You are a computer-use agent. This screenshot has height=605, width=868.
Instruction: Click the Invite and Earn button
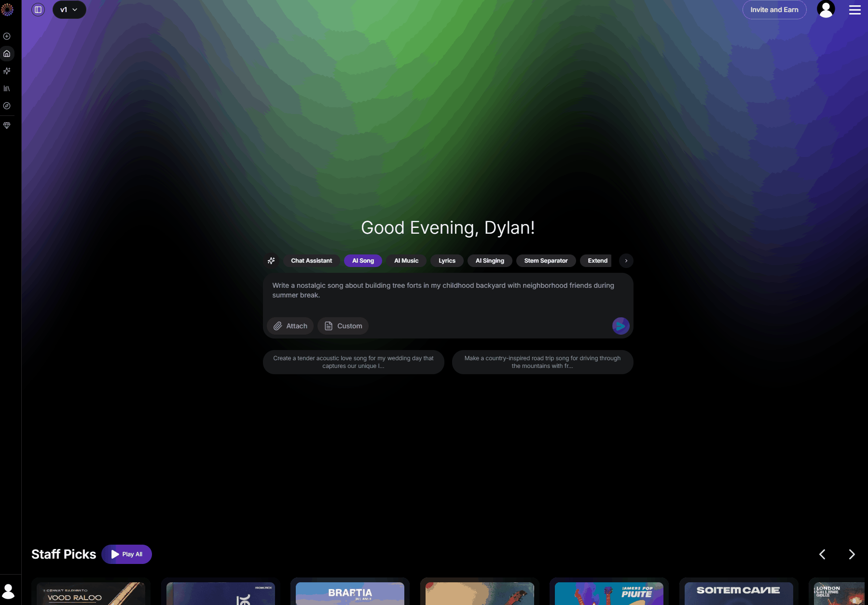[774, 9]
